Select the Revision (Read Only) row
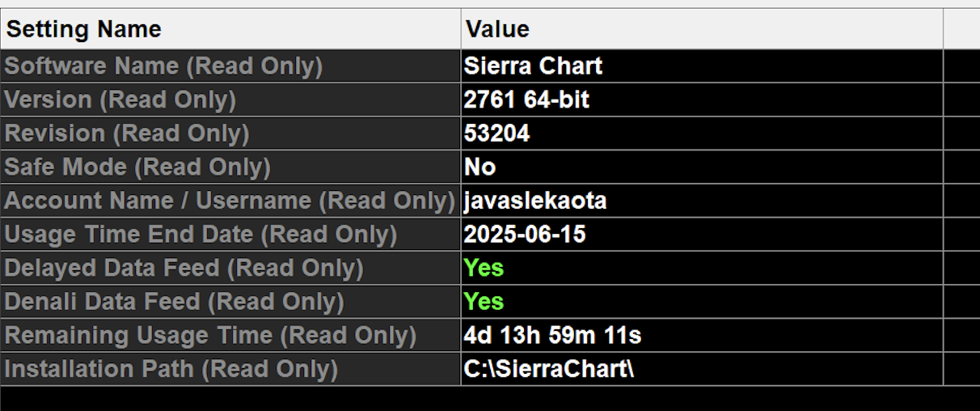Screen dimensions: 980x411 pyautogui.click(x=127, y=133)
